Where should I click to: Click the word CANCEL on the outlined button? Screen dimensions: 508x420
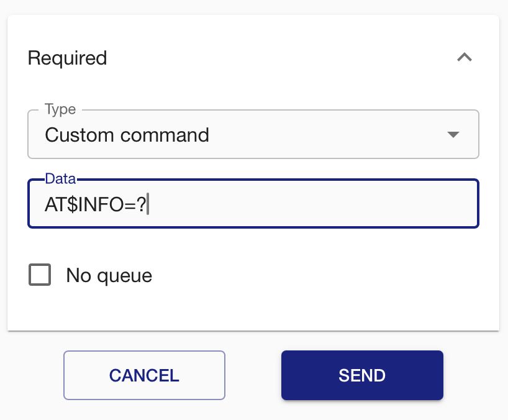point(144,375)
